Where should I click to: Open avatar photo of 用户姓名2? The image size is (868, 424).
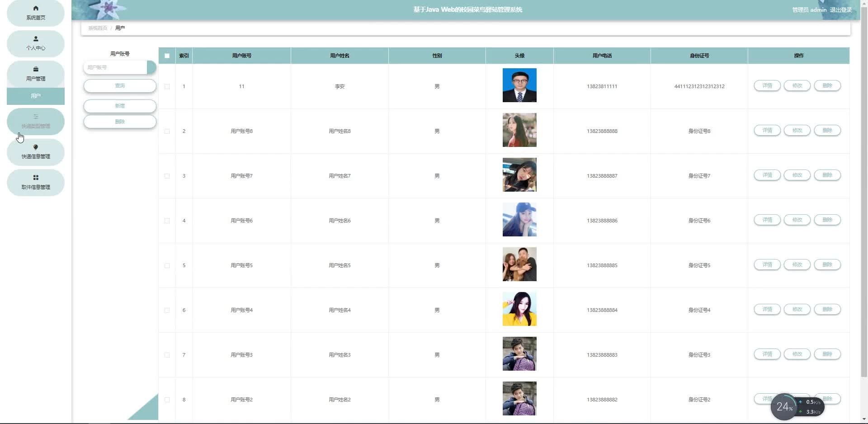pos(519,398)
